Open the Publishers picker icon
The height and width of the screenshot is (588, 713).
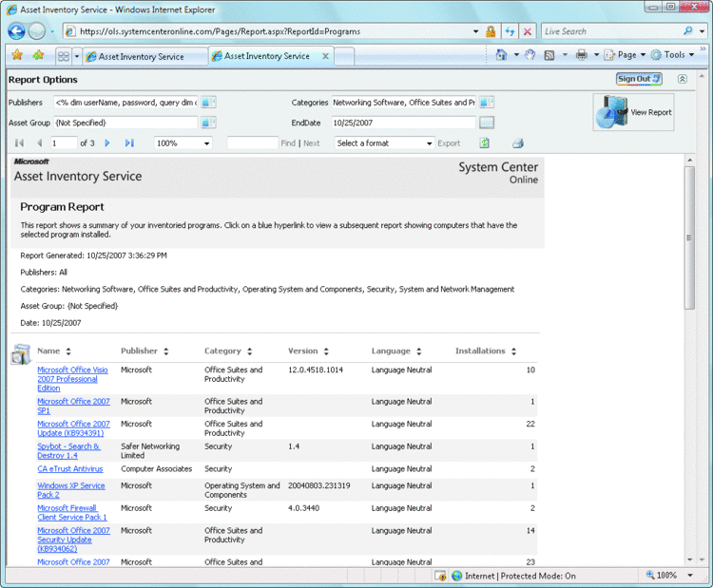208,103
